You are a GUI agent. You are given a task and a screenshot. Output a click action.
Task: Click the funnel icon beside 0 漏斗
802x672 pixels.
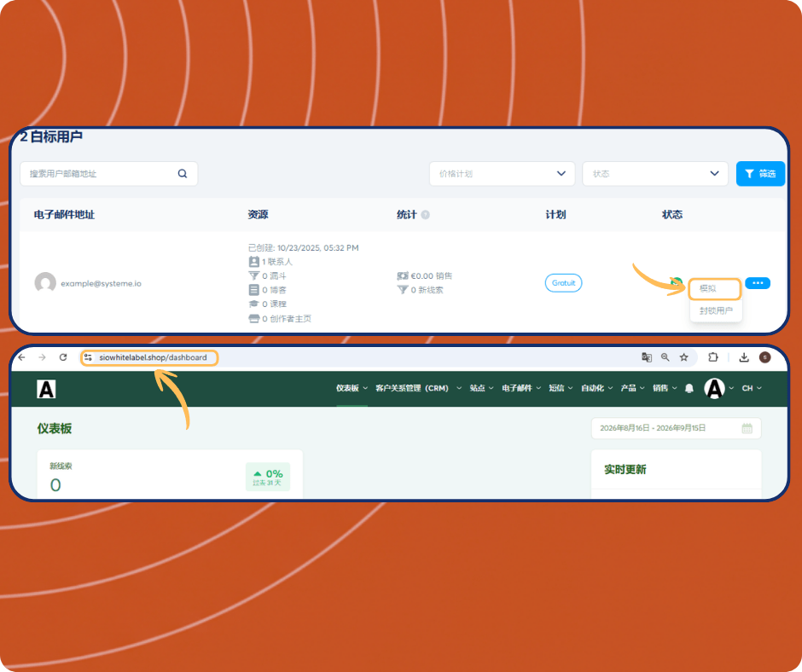pos(253,276)
